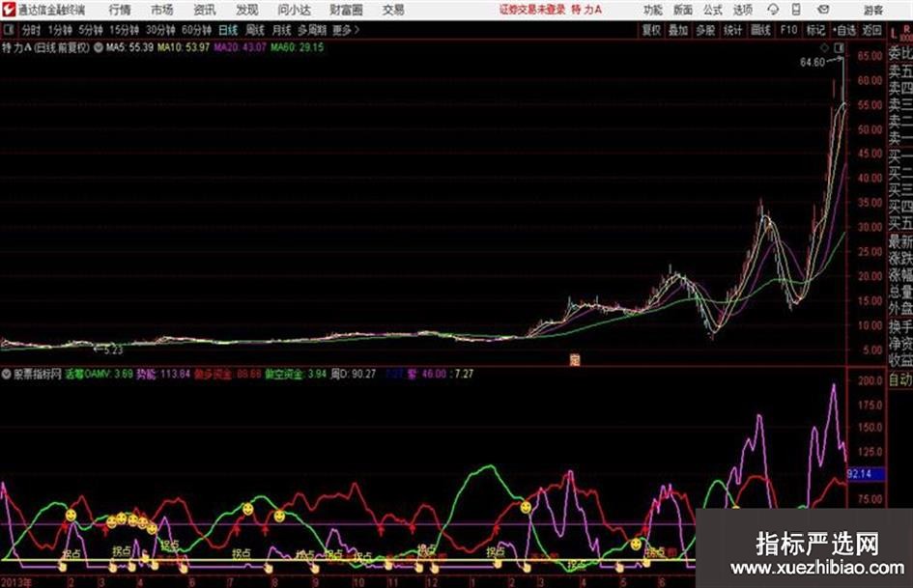Click the 自动 auto-scale button
This screenshot has height=588, width=913.
tap(900, 379)
